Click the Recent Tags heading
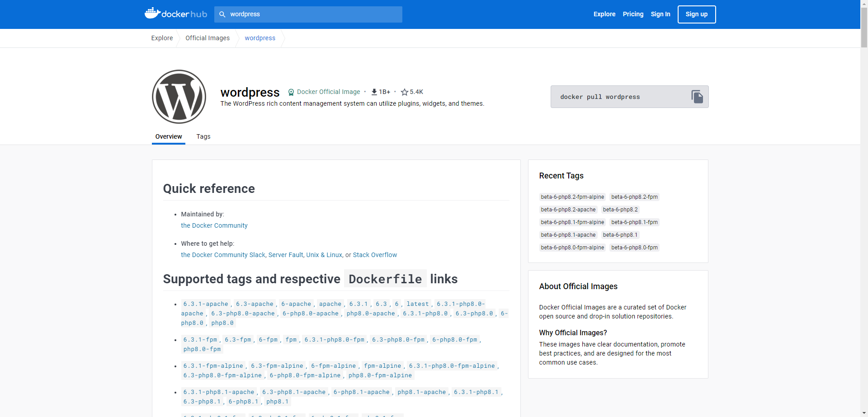The image size is (868, 417). (x=561, y=176)
